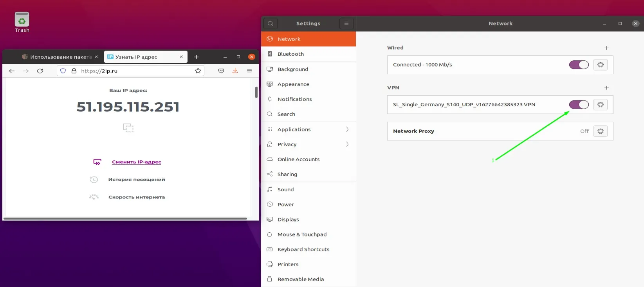644x287 pixels.
Task: Switch to the 'Использование пакета' tab
Action: 61,57
